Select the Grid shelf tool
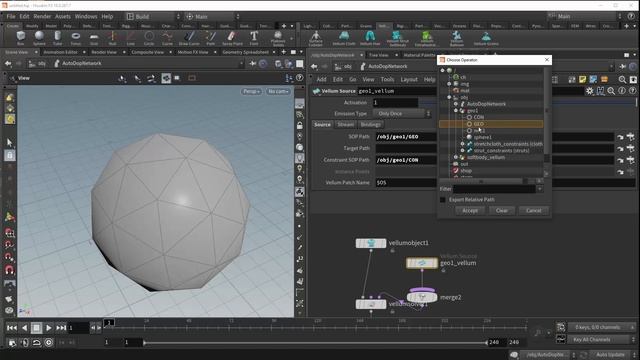This screenshot has height=360, width=640. click(x=94, y=38)
